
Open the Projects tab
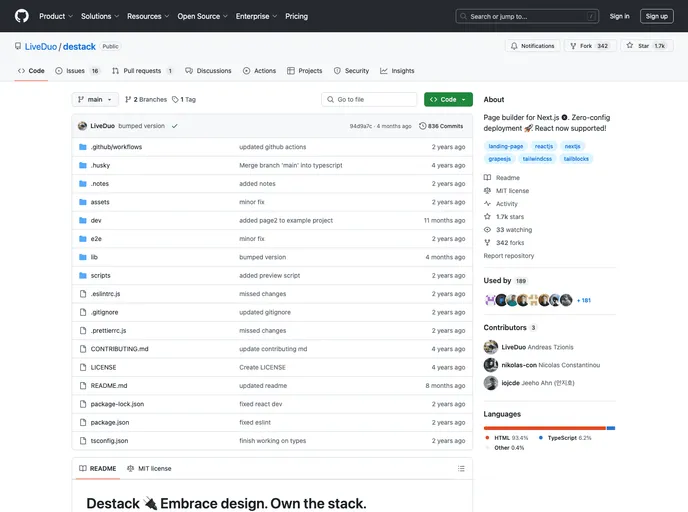305,71
